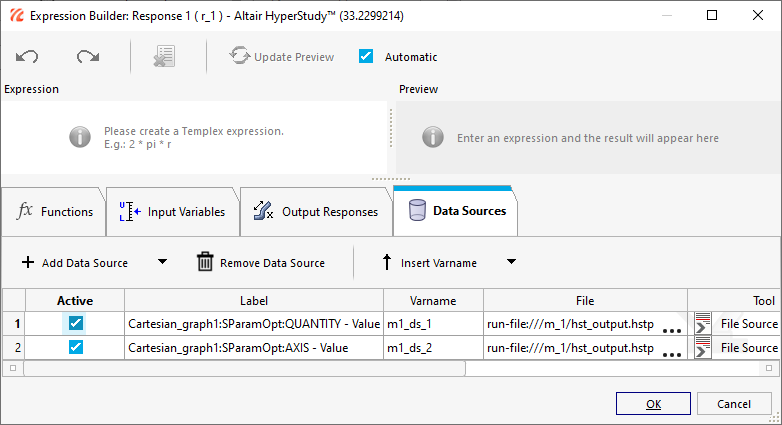Click the plus icon for Add Data Source
782x425 pixels.
pyautogui.click(x=28, y=263)
